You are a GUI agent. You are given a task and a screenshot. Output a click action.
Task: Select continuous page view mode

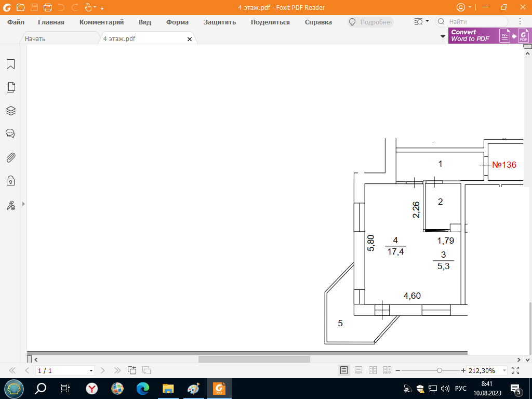(x=358, y=370)
